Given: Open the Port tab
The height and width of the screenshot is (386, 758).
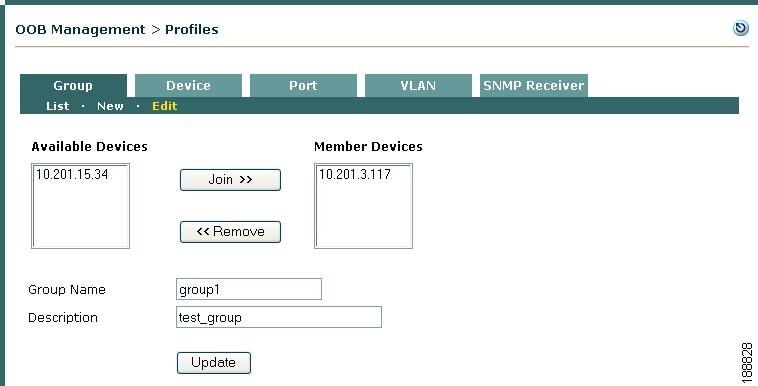Looking at the screenshot, I should point(303,86).
